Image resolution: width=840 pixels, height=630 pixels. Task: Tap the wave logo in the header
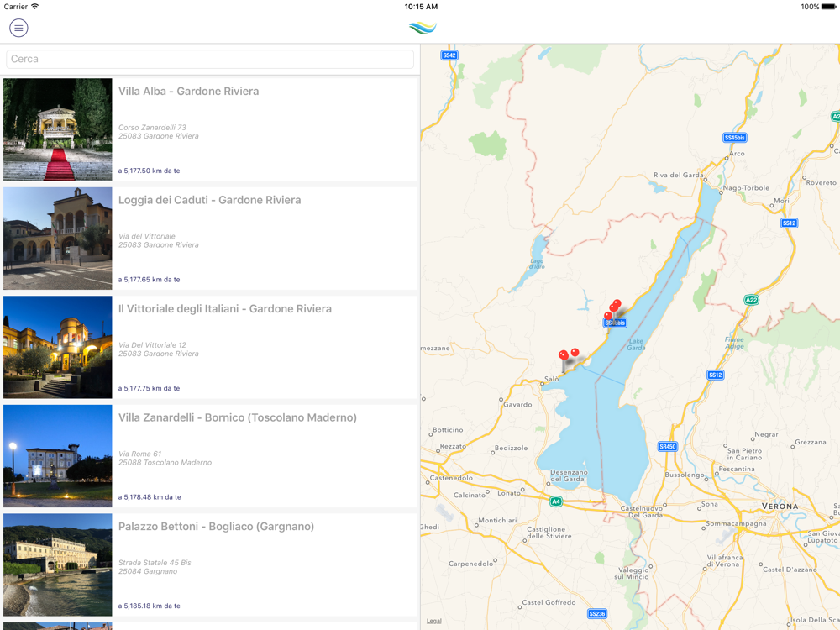click(423, 28)
